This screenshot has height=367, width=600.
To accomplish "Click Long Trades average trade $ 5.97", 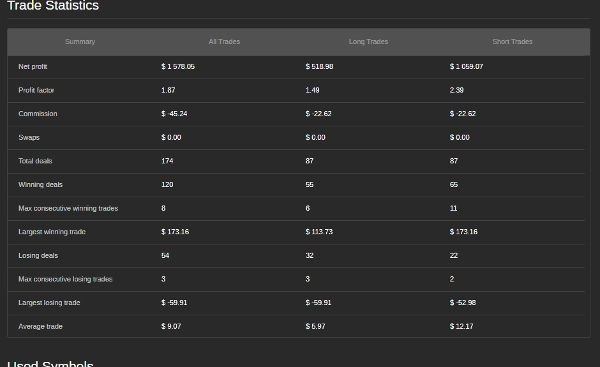I will click(315, 326).
